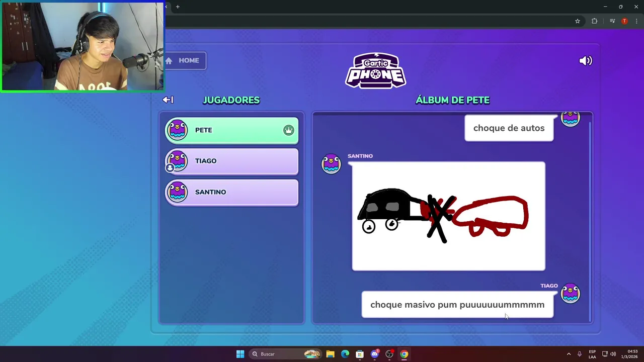Open the Chrome profile avatar
The width and height of the screenshot is (644, 362).
(x=624, y=21)
